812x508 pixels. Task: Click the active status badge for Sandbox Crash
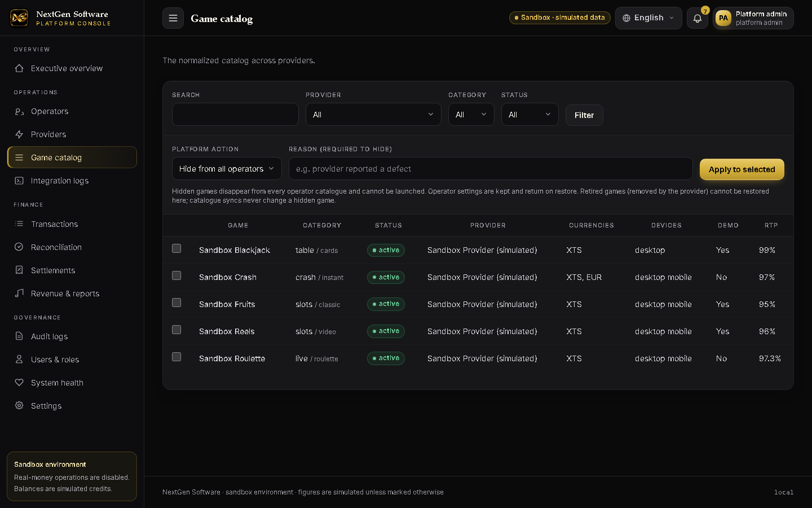coord(386,277)
